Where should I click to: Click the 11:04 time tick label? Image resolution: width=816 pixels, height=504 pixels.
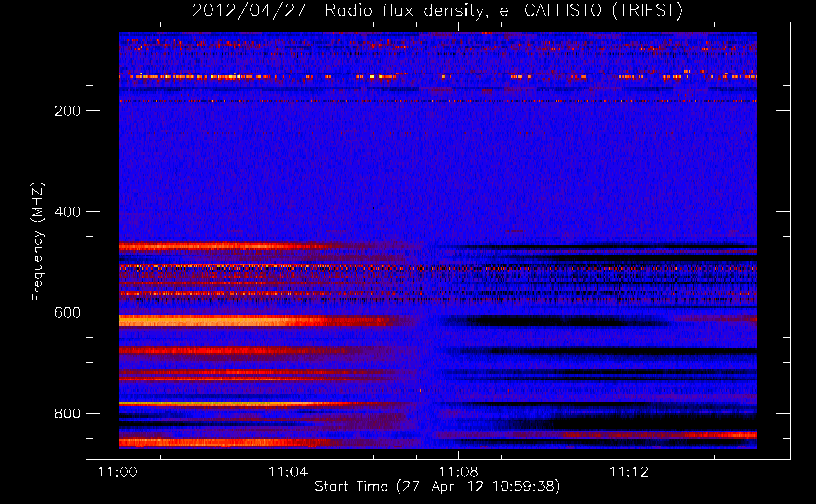(x=288, y=472)
